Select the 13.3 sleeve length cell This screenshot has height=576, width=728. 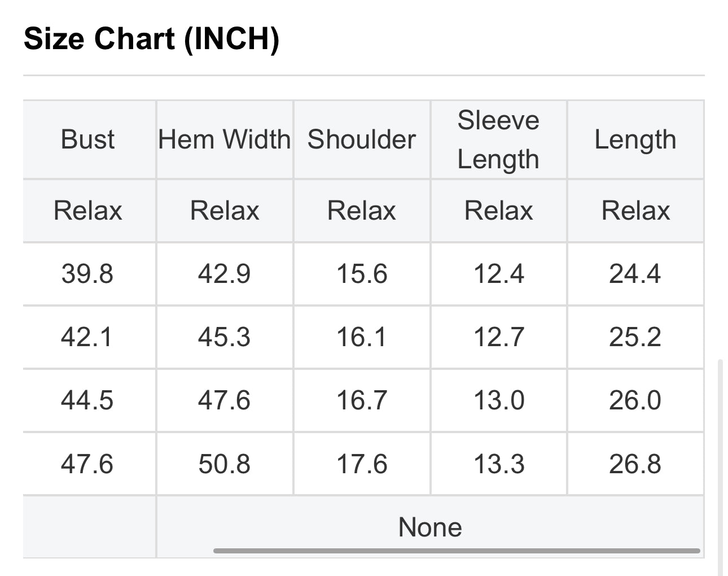coord(498,464)
